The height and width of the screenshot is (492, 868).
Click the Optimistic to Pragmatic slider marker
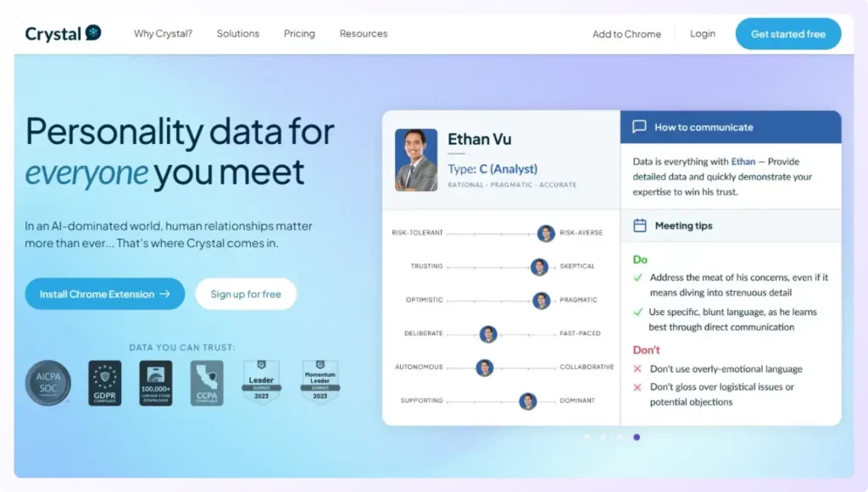coord(541,301)
